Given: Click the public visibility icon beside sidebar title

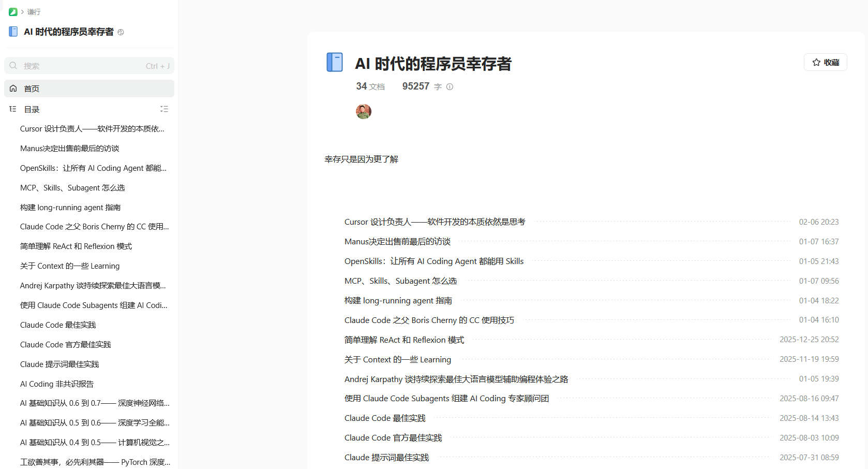Looking at the screenshot, I should click(x=121, y=32).
